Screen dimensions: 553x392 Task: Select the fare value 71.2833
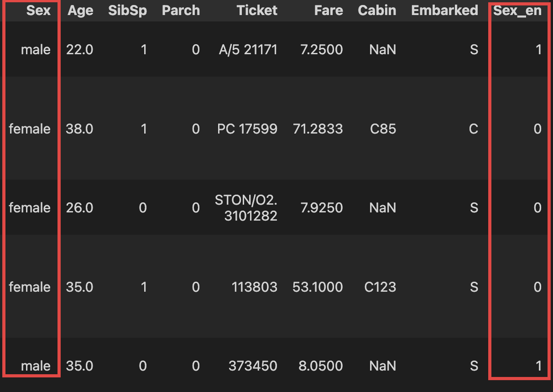pyautogui.click(x=318, y=129)
